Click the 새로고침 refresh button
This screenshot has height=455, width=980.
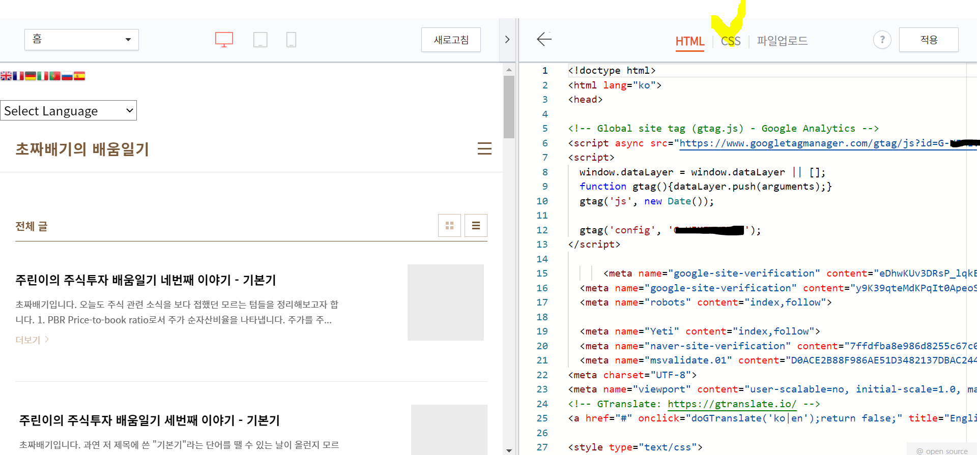[451, 40]
